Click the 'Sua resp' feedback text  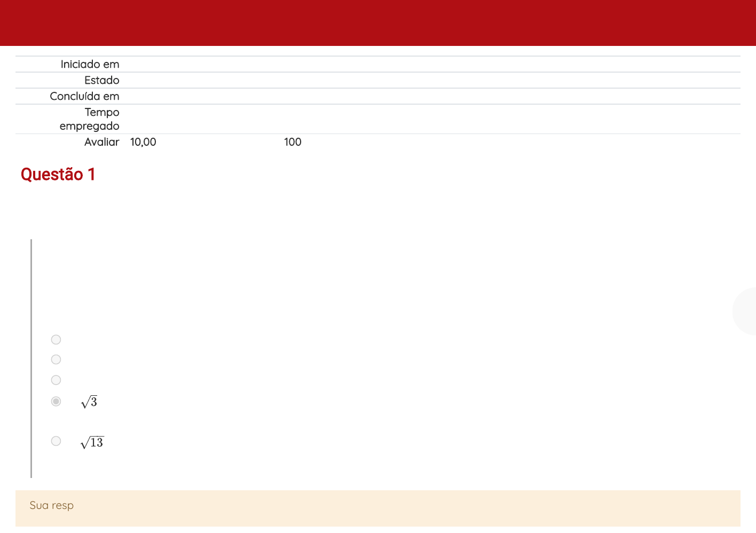click(x=52, y=505)
